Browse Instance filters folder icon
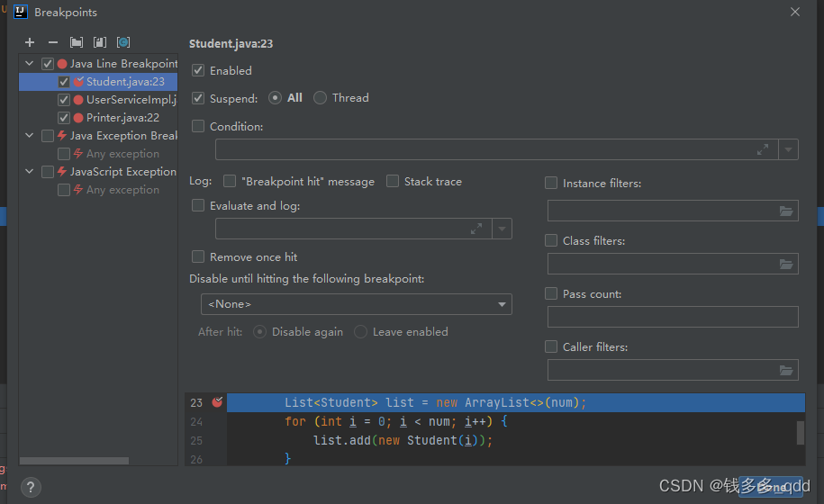 tap(786, 211)
